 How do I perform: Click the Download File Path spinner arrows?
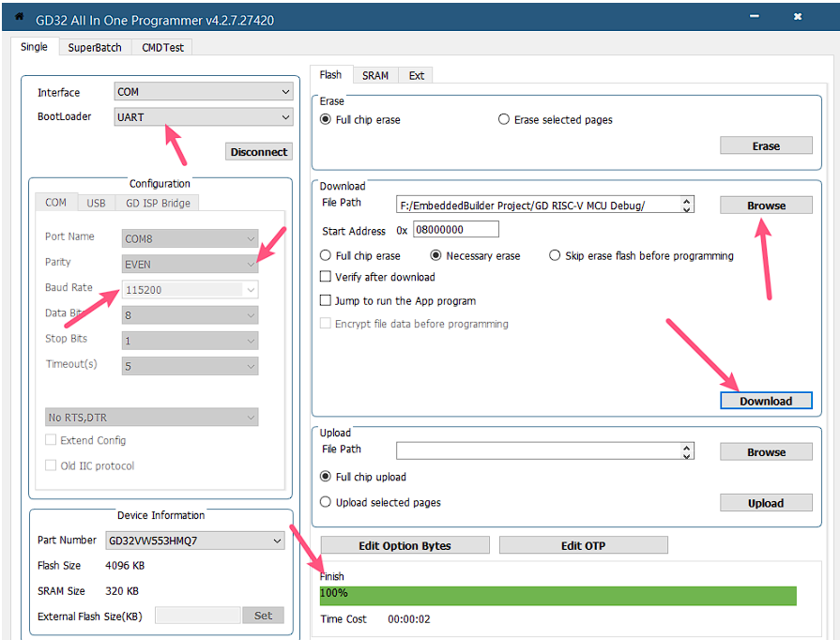[687, 206]
